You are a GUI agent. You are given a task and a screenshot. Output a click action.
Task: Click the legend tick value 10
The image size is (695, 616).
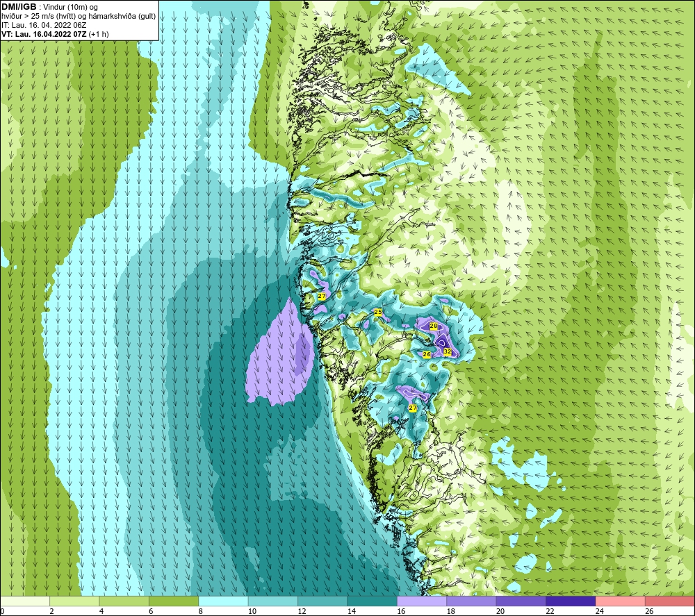click(x=252, y=611)
